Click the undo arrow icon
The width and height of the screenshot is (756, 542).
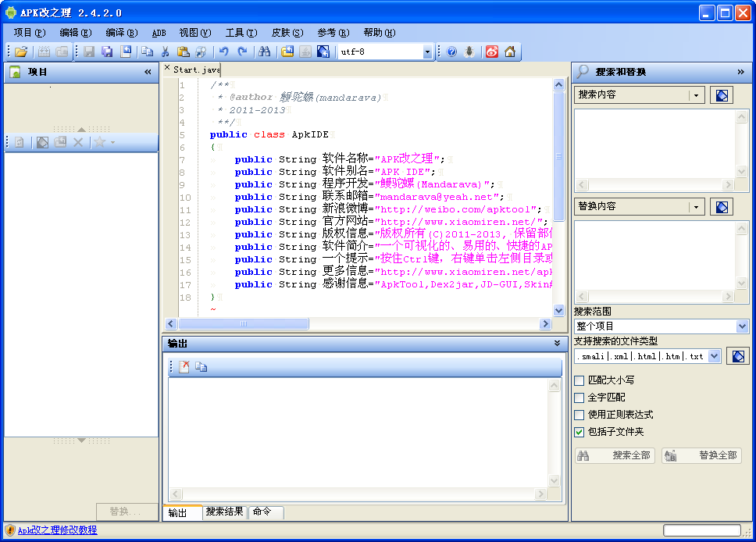(223, 52)
